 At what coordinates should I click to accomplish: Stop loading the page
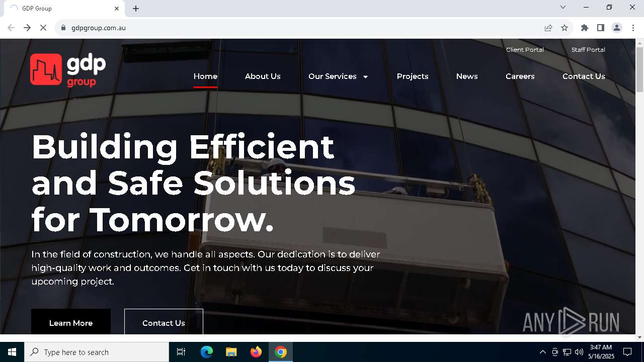[x=43, y=28]
